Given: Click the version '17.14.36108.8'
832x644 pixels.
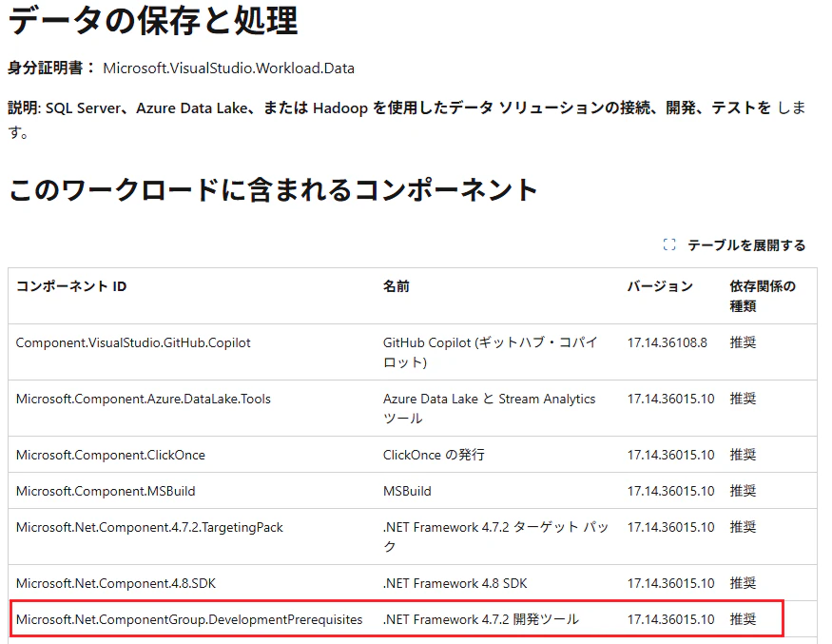Looking at the screenshot, I should (667, 343).
